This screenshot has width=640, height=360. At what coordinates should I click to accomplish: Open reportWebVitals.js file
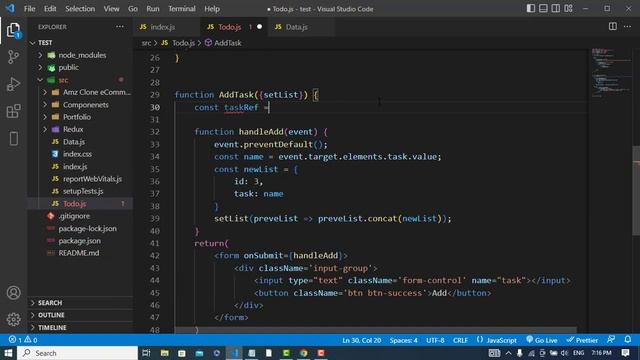(x=92, y=179)
